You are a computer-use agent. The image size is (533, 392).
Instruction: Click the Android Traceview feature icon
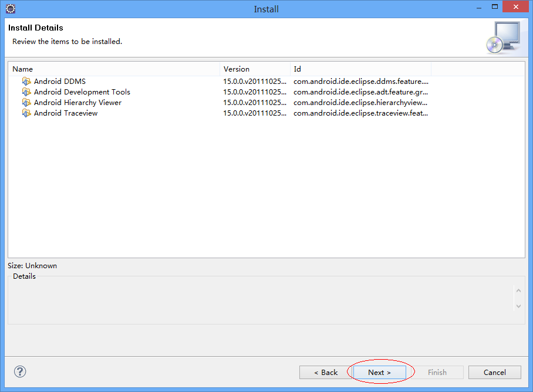pos(26,113)
